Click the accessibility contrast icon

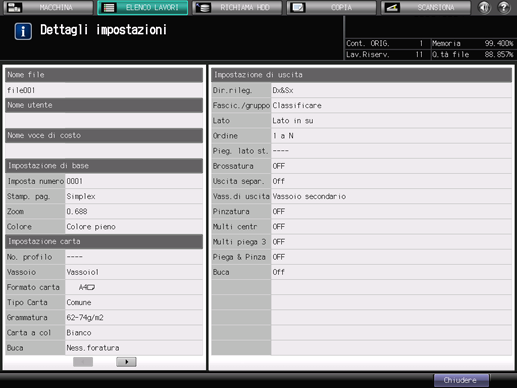484,7
